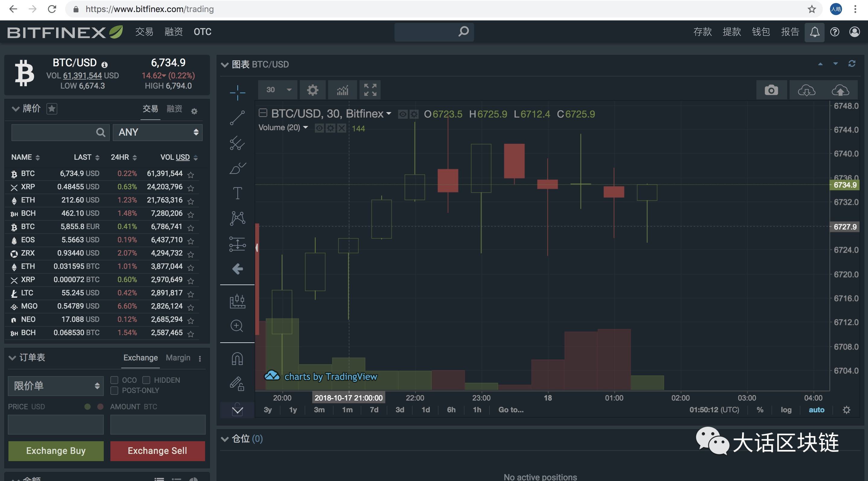
Task: Select the XABCD pattern tool
Action: pos(237,218)
